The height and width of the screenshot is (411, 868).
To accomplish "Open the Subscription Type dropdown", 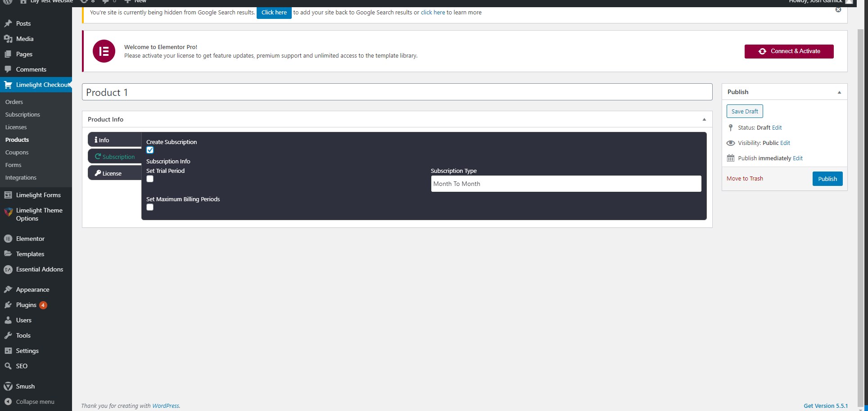I will point(565,184).
